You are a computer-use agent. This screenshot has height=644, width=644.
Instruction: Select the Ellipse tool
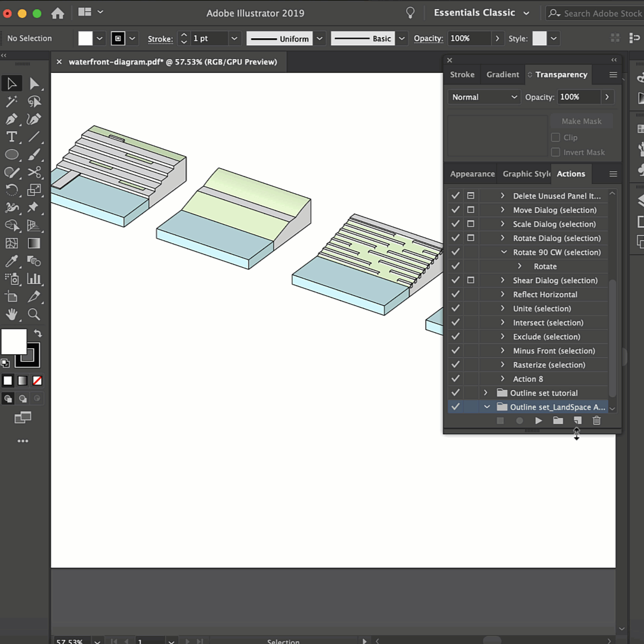pyautogui.click(x=11, y=154)
